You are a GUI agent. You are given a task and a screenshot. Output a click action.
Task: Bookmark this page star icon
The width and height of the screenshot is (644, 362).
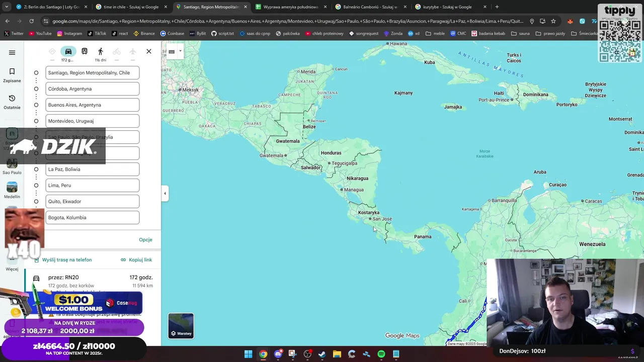tap(553, 21)
